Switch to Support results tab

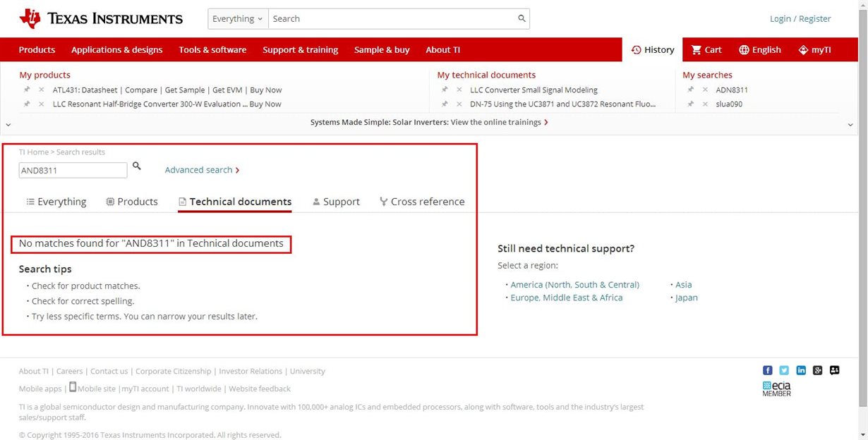pyautogui.click(x=336, y=202)
